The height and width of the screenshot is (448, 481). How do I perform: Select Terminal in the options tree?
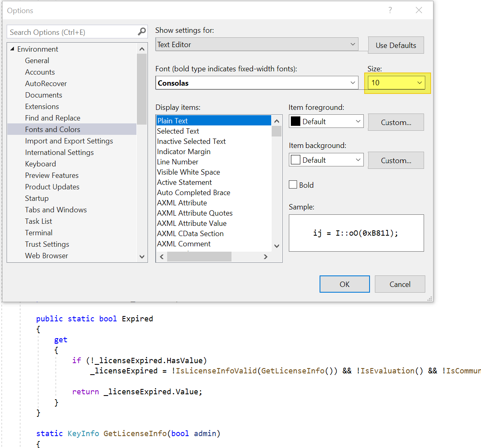click(x=39, y=232)
